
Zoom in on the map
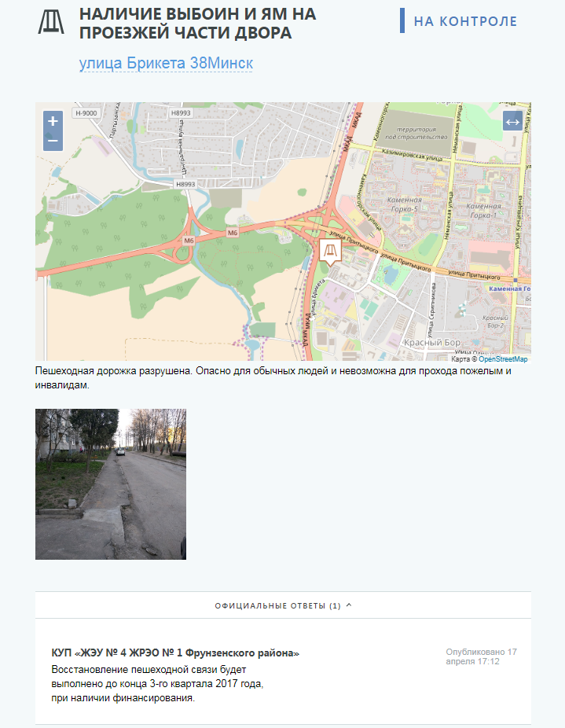click(x=53, y=121)
